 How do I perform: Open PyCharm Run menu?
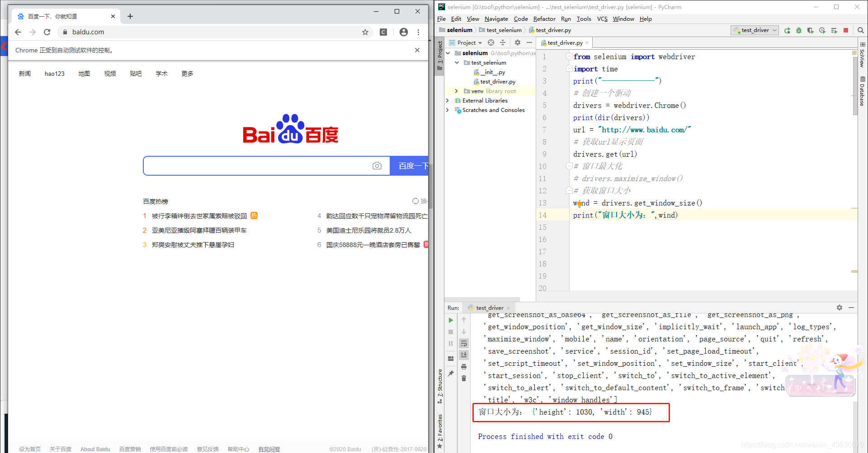tap(566, 19)
